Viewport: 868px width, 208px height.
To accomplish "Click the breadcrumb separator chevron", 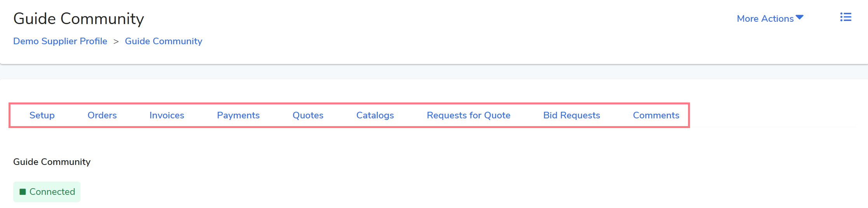I will 116,42.
